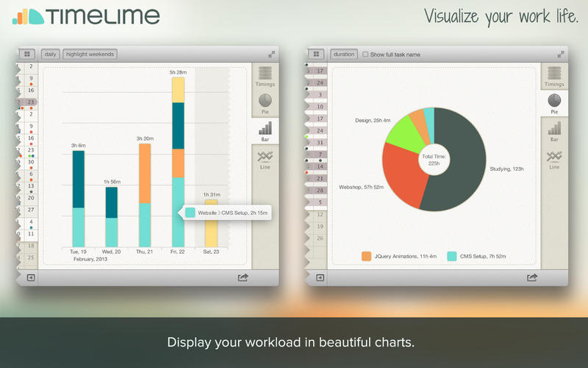Collapse sidebar icon in right window footer

pos(320,277)
